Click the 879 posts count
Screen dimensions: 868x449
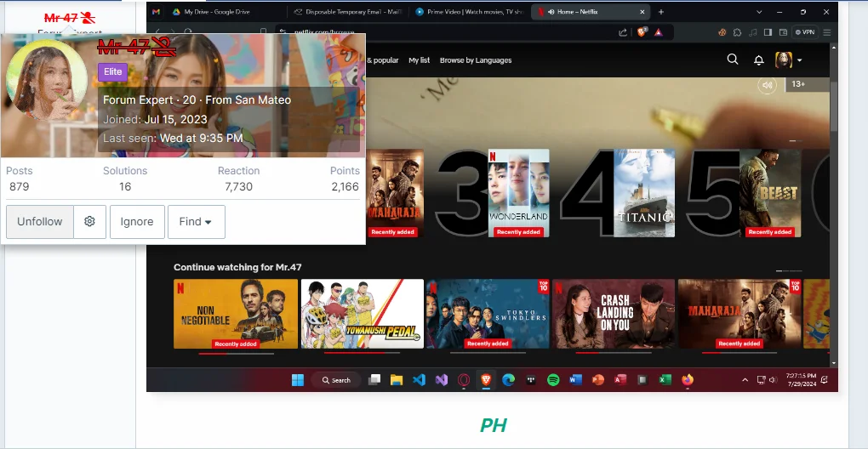(20, 187)
